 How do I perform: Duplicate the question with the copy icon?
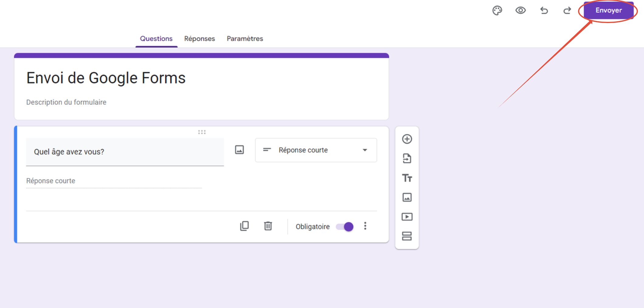coord(244,226)
